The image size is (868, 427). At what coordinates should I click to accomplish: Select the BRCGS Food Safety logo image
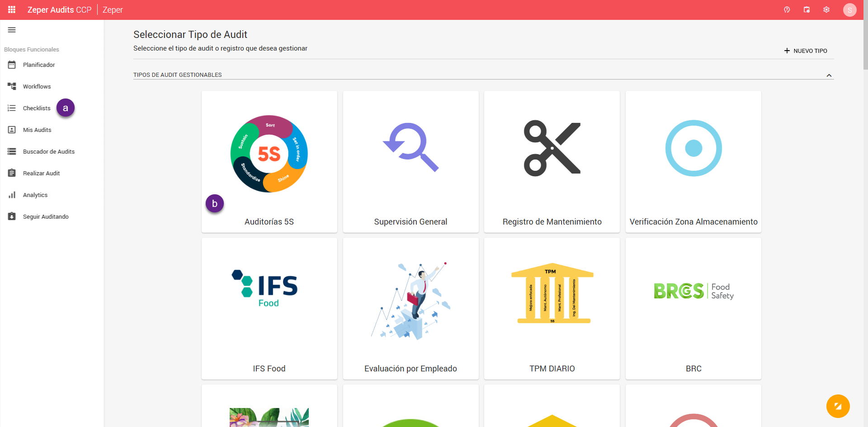[x=693, y=291]
